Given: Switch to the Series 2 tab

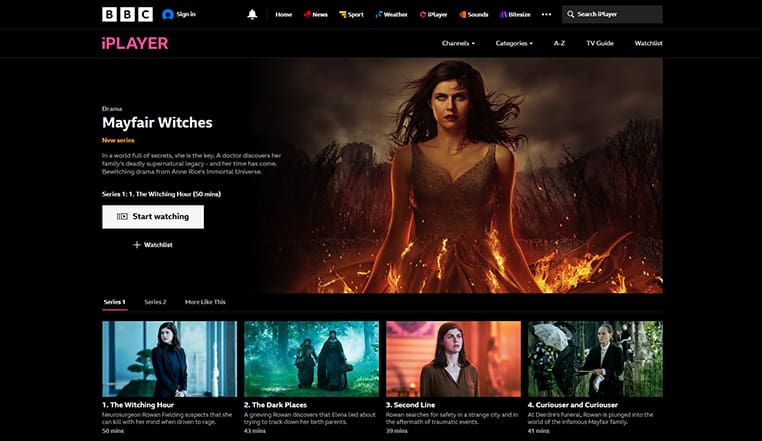Looking at the screenshot, I should 156,302.
